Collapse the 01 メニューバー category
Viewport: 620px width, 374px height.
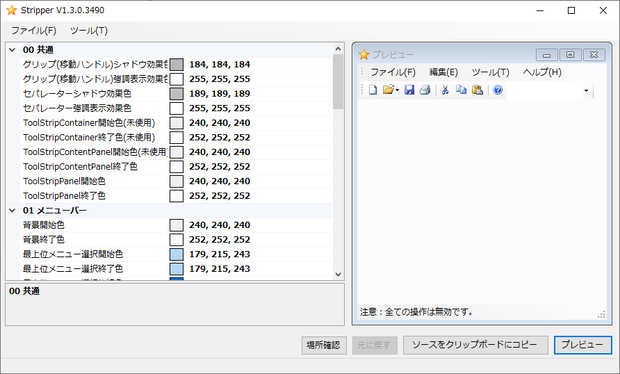click(x=12, y=210)
